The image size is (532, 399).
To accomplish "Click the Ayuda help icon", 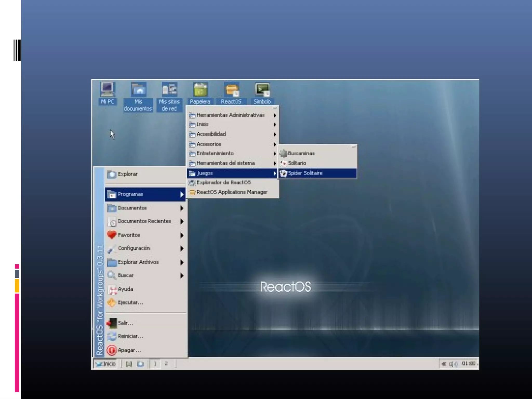I will (x=112, y=289).
